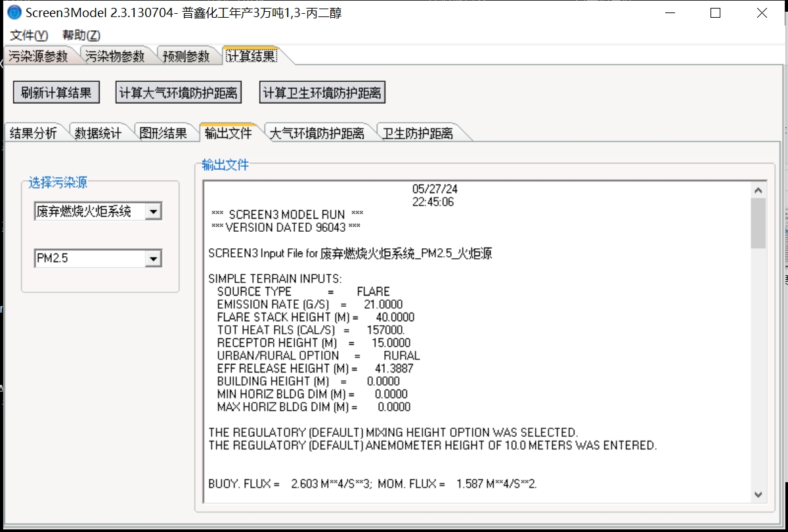Open the 文件(Y) menu
The width and height of the screenshot is (788, 532).
coord(29,35)
